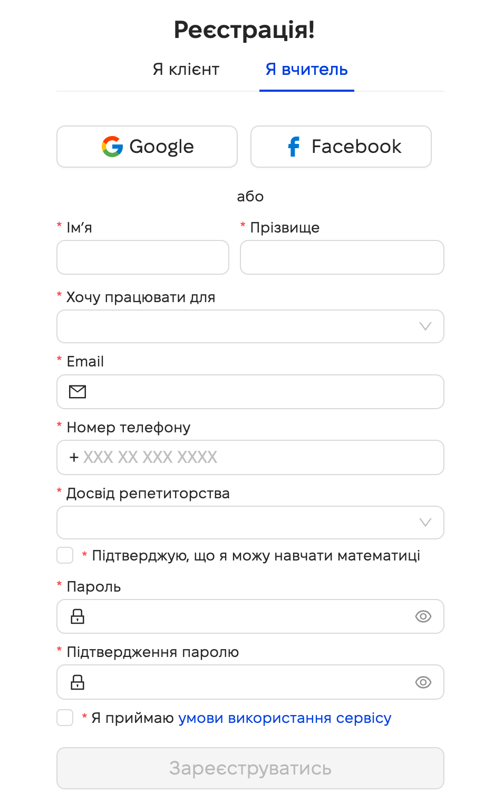The height and width of the screenshot is (812, 504).
Task: Click chevron arrow in Хочу працювати для
Action: click(425, 326)
